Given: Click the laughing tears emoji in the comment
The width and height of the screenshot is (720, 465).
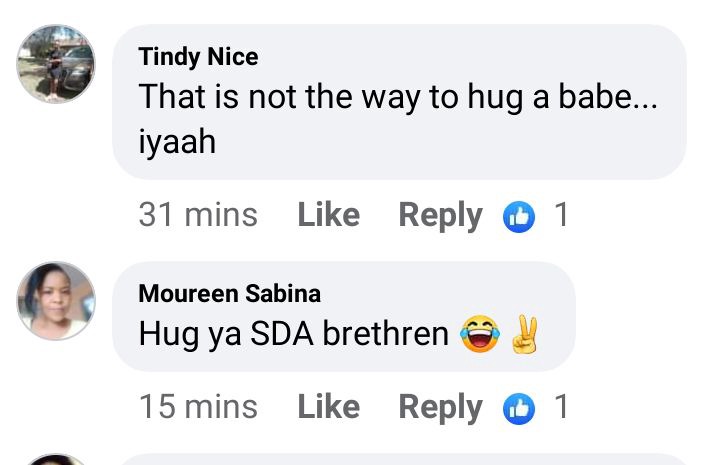Looking at the screenshot, I should 480,334.
